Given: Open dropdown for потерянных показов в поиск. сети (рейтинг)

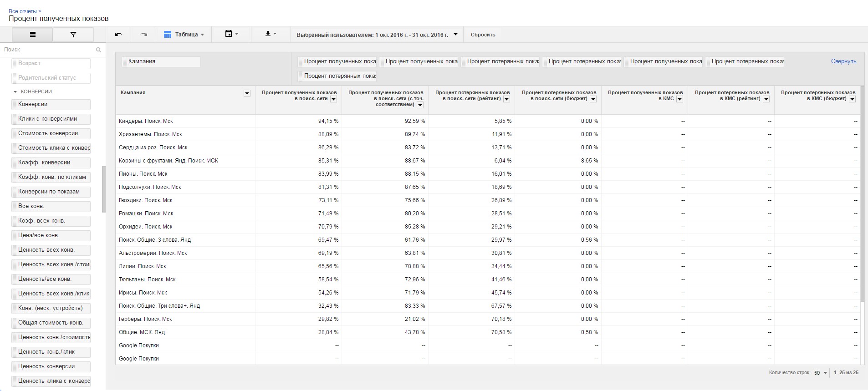Looking at the screenshot, I should (506, 99).
